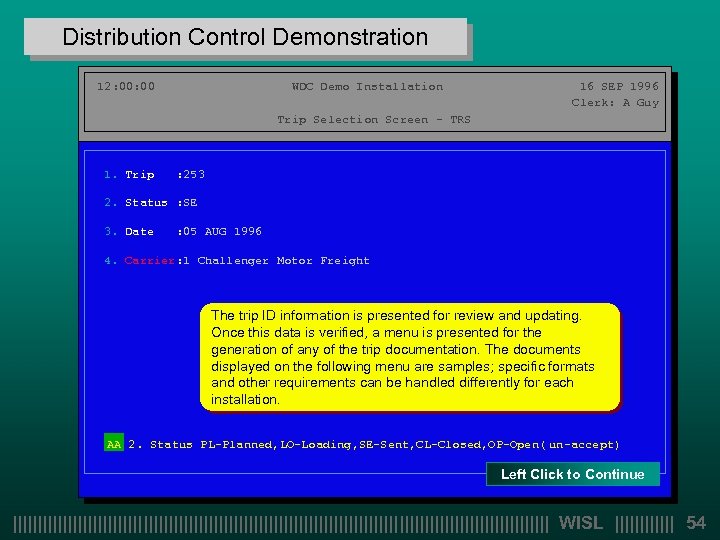Click the yellow trip ID information callout
Screen dimensions: 720x540
pyautogui.click(x=410, y=357)
